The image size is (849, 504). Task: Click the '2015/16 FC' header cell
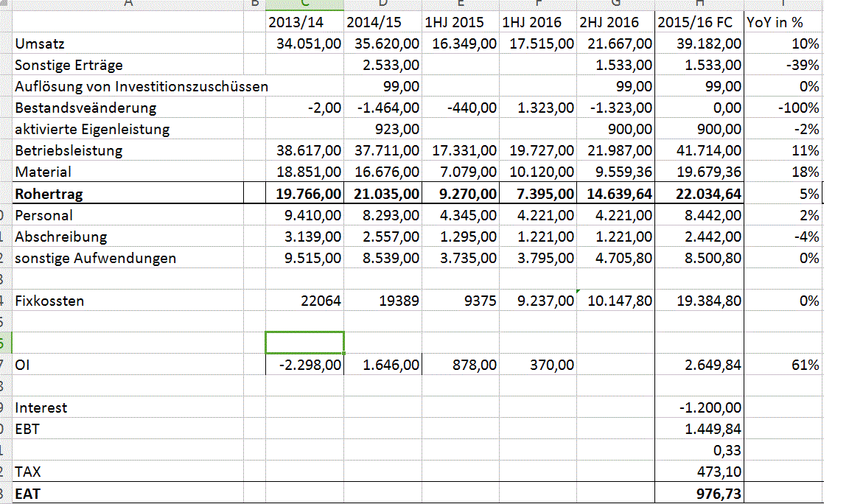(699, 22)
